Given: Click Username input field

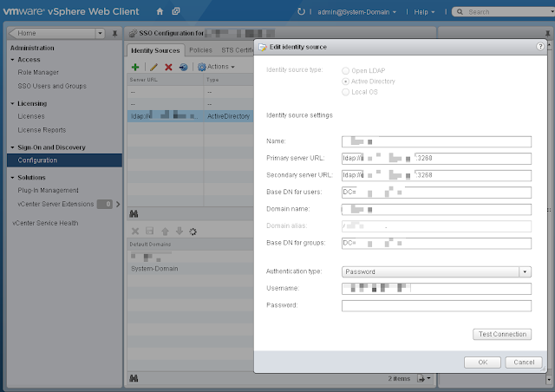Looking at the screenshot, I should click(436, 289).
